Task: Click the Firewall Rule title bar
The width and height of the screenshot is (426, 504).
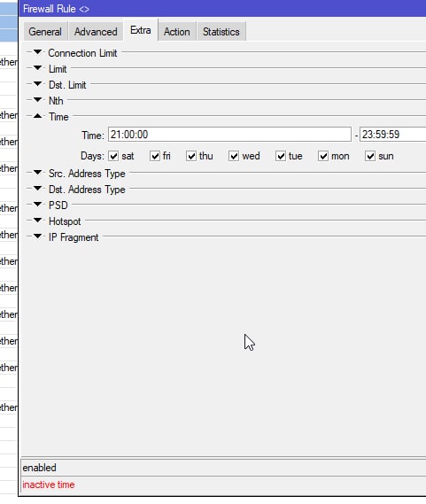Action: [222, 9]
